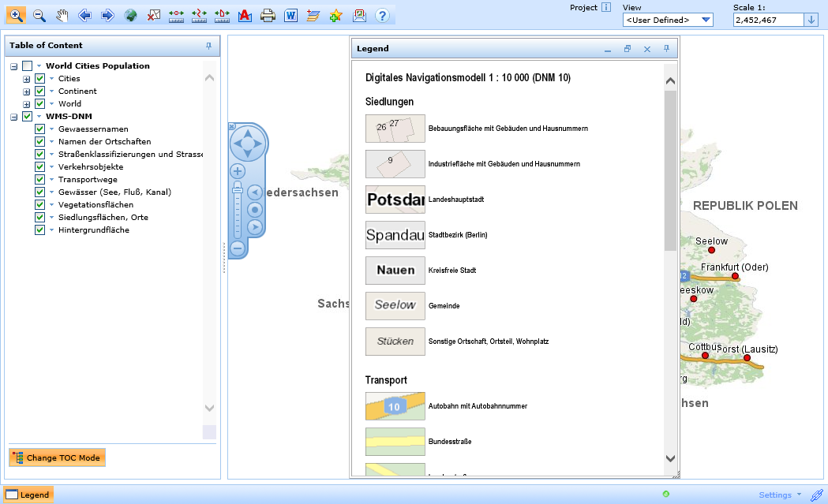Viewport: 828px width, 504px height.
Task: Click the globe full extent icon
Action: coord(129,15)
